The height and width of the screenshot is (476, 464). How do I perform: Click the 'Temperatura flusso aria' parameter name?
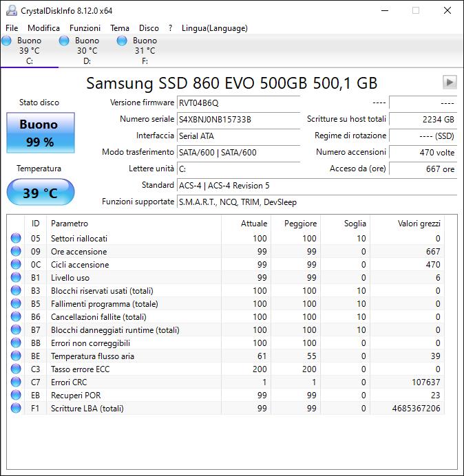(x=92, y=356)
